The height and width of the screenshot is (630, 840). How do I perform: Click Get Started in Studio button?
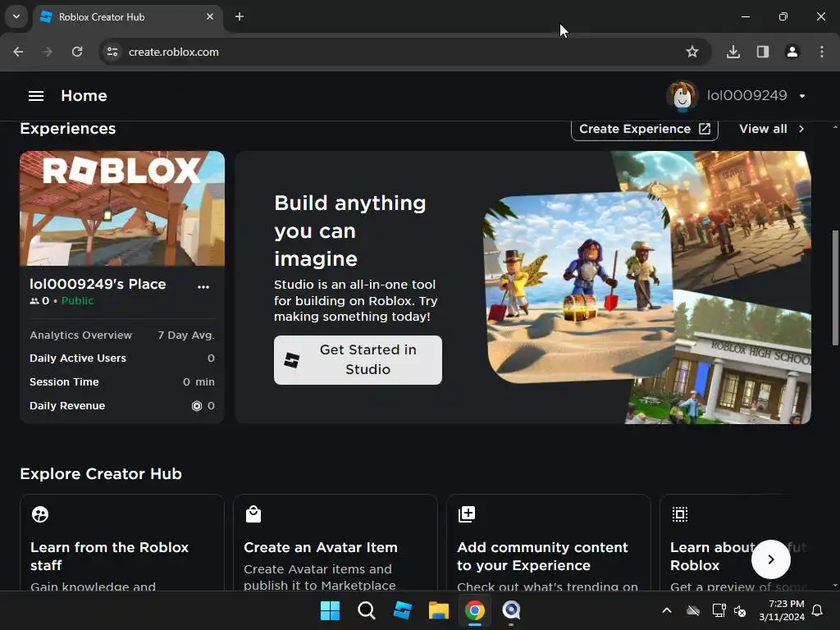coord(358,360)
